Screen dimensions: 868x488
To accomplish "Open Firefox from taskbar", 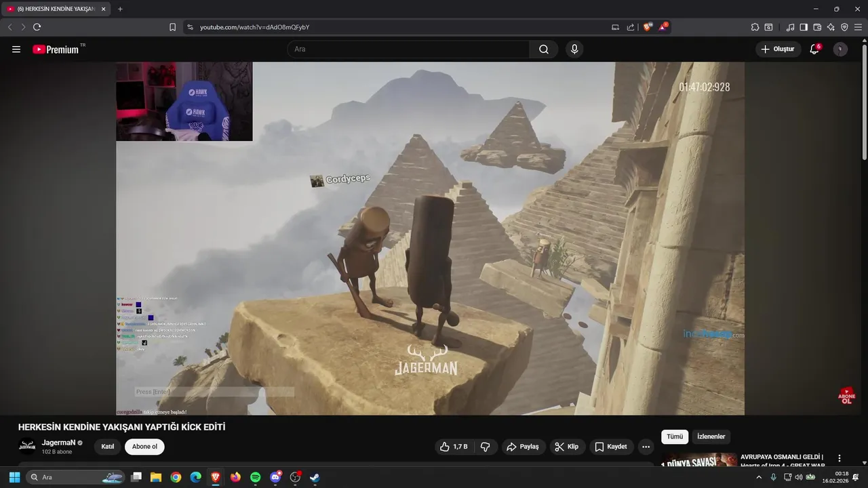I will click(x=235, y=477).
